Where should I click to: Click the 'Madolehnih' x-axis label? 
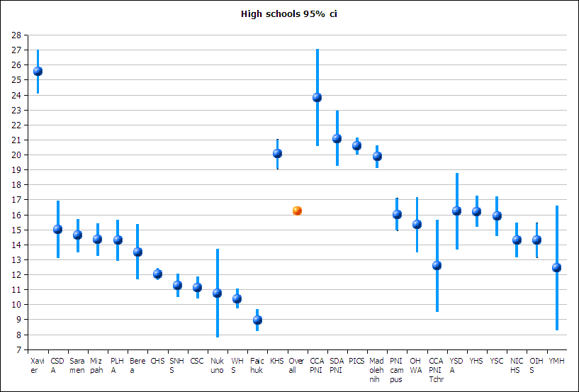tap(376, 370)
